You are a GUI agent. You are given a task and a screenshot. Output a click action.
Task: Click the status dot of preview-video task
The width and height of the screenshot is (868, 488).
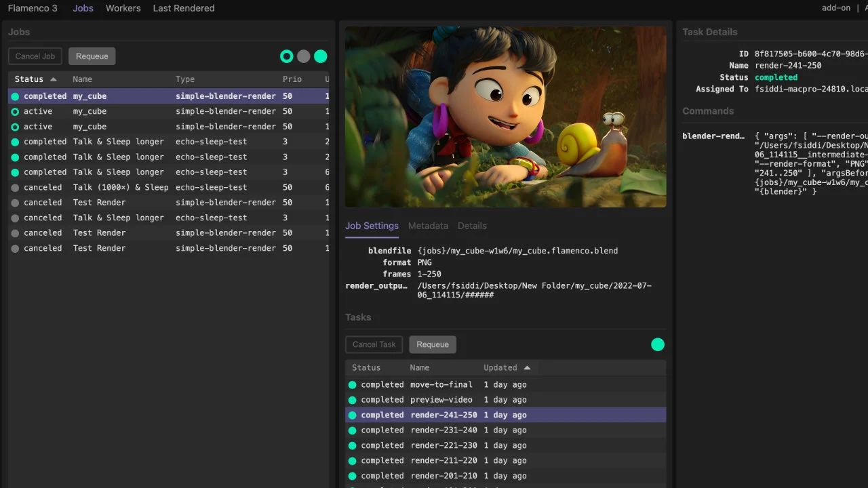pos(352,400)
